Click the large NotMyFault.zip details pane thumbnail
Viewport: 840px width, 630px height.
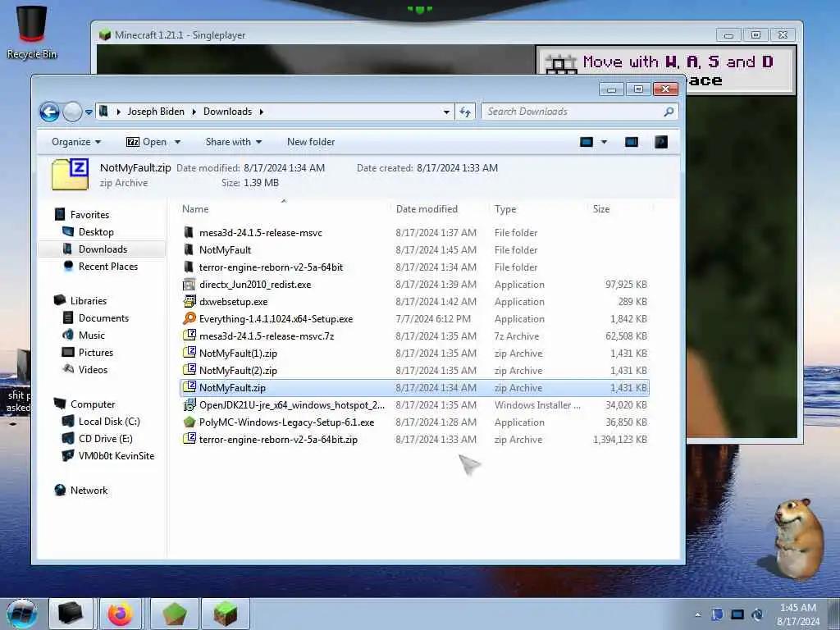click(x=71, y=174)
